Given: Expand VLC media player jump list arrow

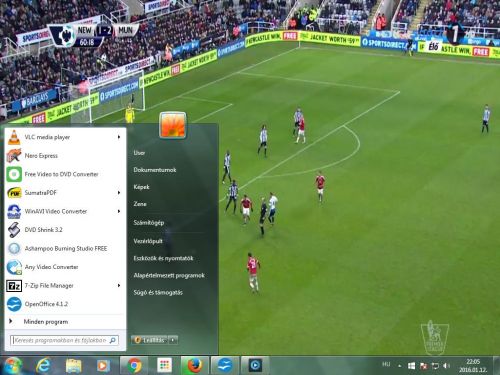Looking at the screenshot, I should [119, 137].
